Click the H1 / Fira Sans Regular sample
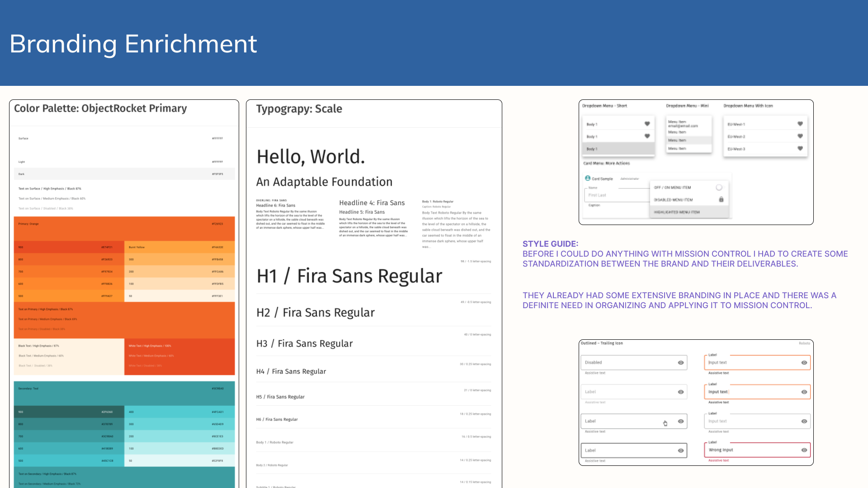 349,276
